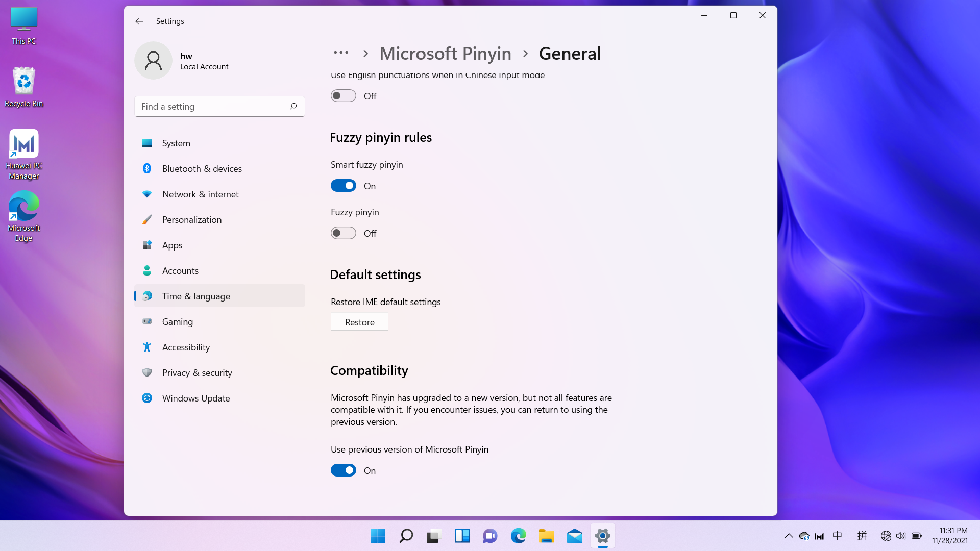Open Teams Chat on taskbar
The height and width of the screenshot is (551, 980).
point(490,536)
